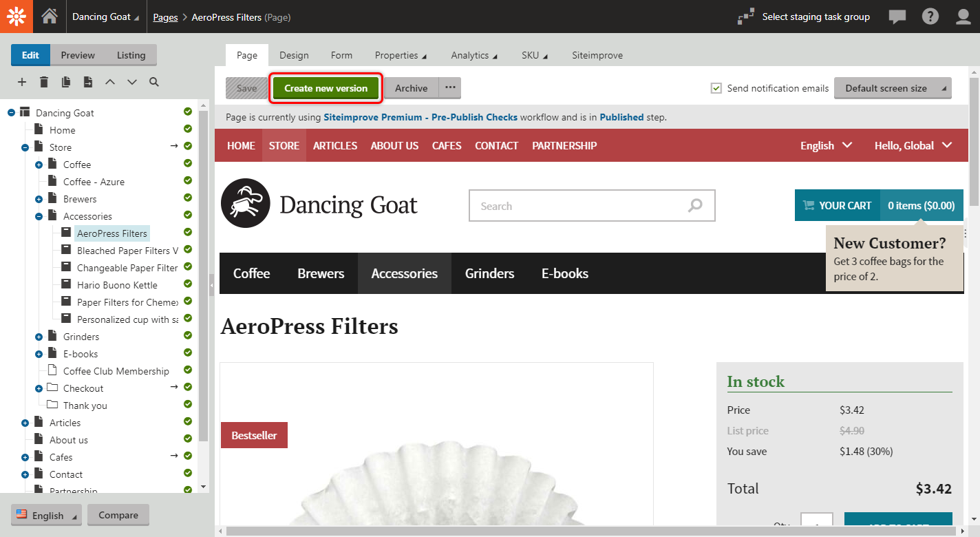Image resolution: width=980 pixels, height=537 pixels.
Task: Open the Hello, Global user menu
Action: click(x=913, y=145)
